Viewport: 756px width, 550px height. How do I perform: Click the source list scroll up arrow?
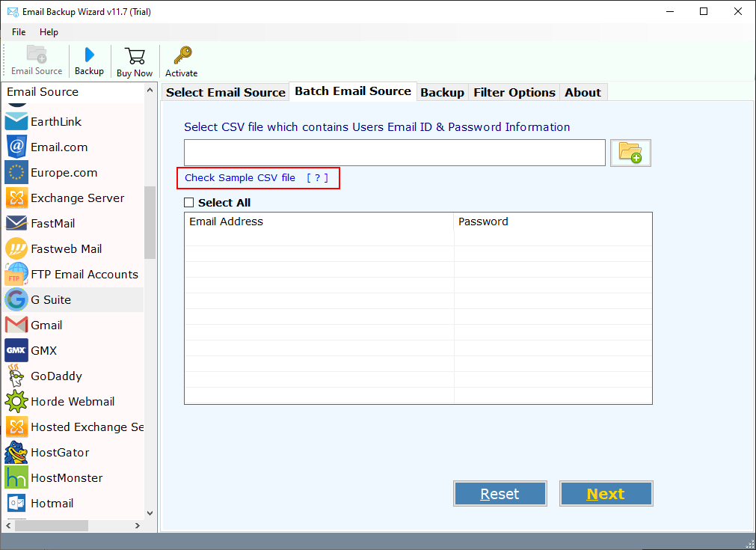click(150, 91)
